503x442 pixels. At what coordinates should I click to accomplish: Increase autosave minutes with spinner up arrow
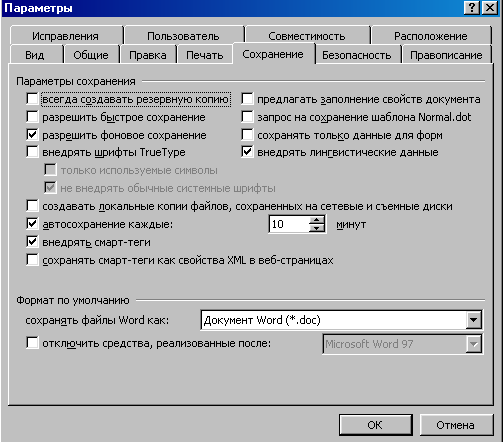pyautogui.click(x=317, y=220)
